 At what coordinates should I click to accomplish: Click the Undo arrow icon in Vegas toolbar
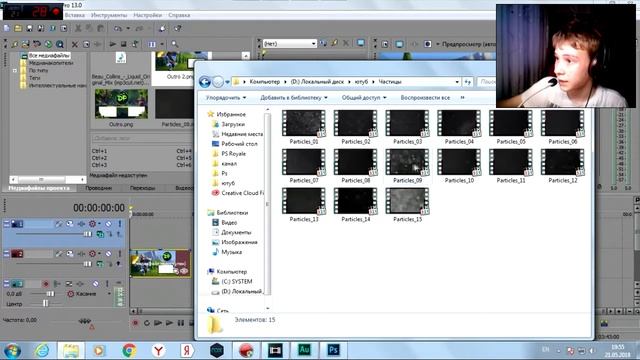(x=118, y=29)
